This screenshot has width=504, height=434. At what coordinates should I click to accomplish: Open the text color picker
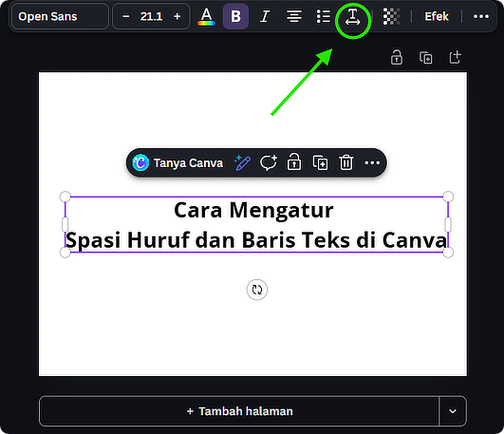click(206, 16)
